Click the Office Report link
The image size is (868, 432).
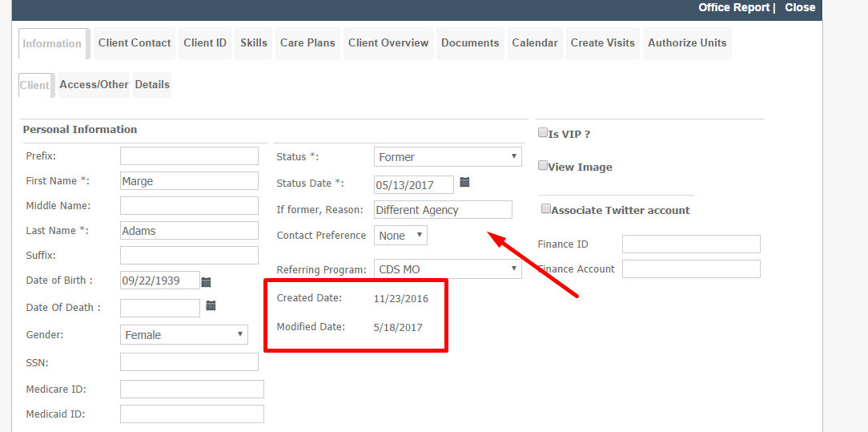coord(734,8)
